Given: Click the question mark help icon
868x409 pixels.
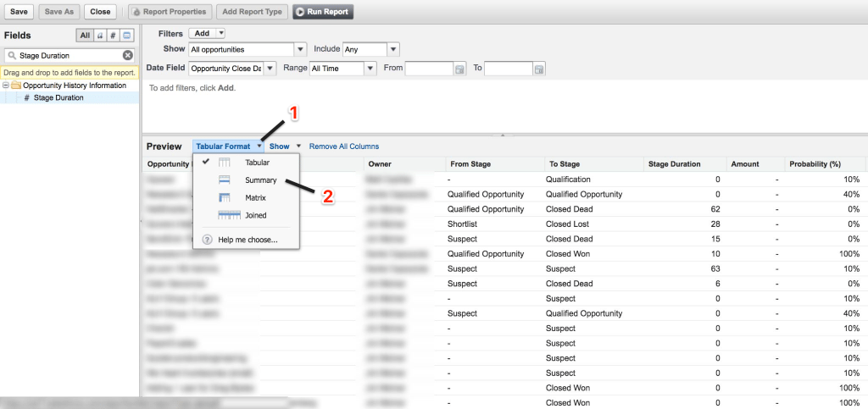Looking at the screenshot, I should coord(207,240).
